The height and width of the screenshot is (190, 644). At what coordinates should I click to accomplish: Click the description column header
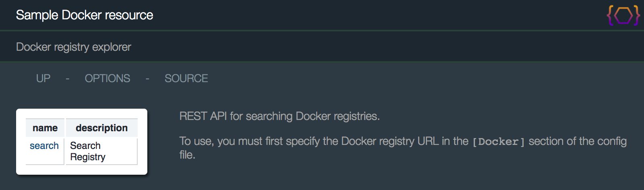(x=102, y=128)
